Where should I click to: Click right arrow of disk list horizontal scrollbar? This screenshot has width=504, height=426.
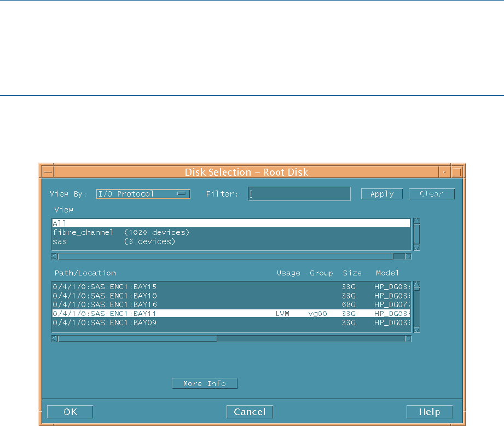(408, 338)
